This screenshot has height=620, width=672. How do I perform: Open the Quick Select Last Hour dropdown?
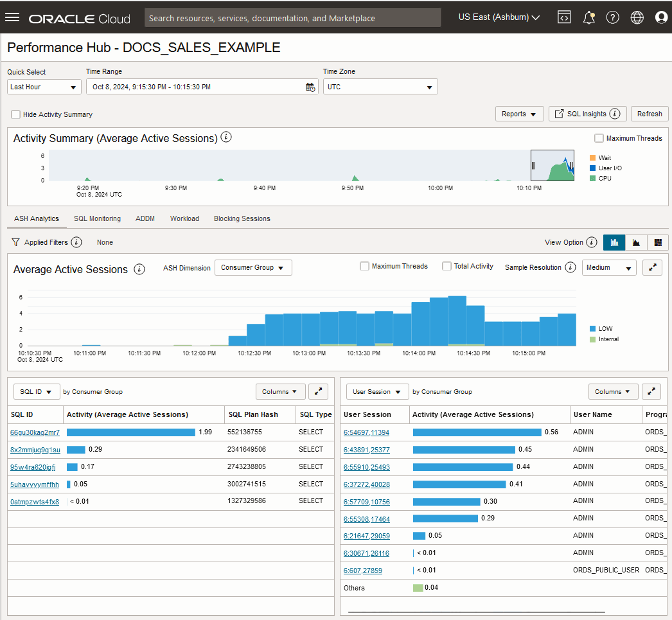click(x=44, y=86)
